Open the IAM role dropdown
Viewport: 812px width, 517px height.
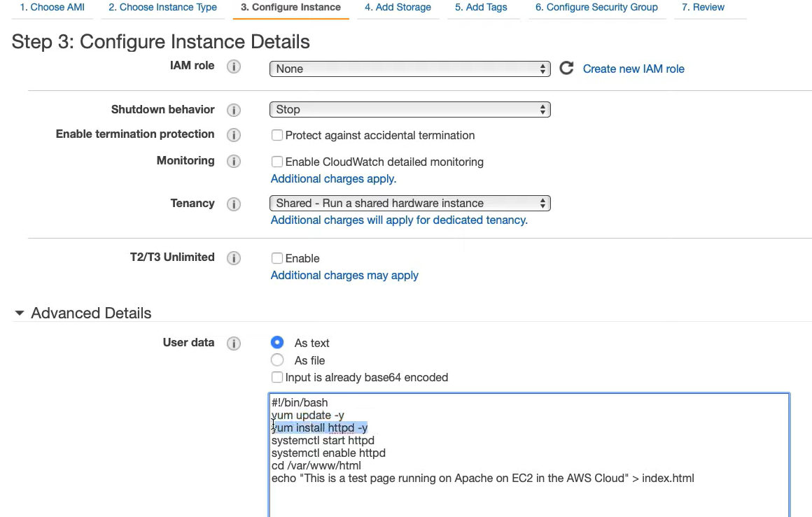pyautogui.click(x=409, y=69)
